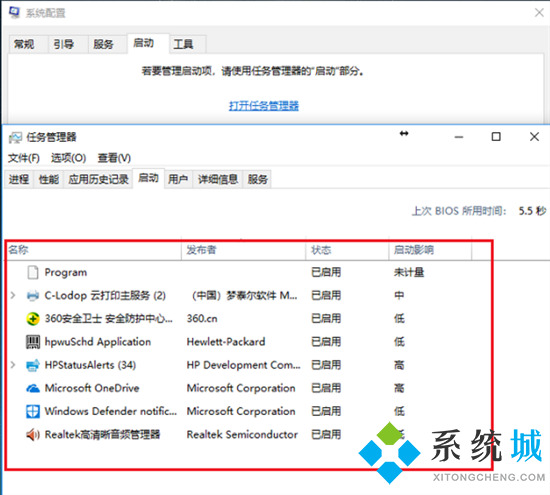550x495 pixels.
Task: Click the HPStatusAlerts printer icon
Action: pos(33,365)
